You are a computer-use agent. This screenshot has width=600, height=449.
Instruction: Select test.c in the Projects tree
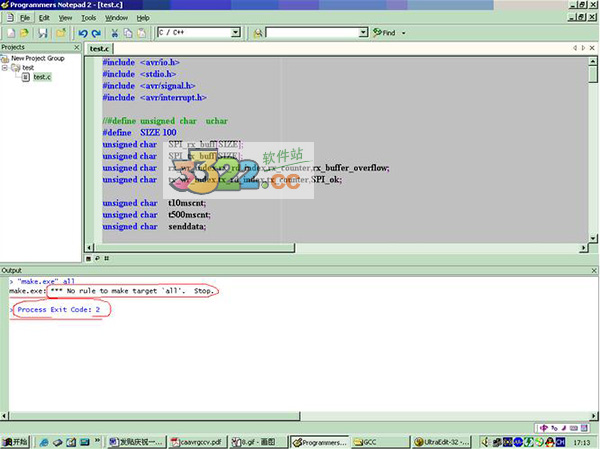click(x=42, y=77)
